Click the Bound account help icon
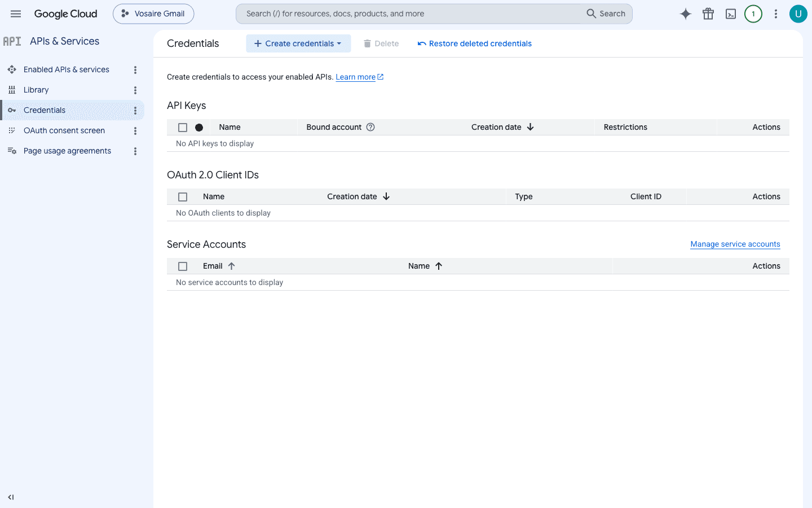Screen dimensions: 812x508 point(370,127)
